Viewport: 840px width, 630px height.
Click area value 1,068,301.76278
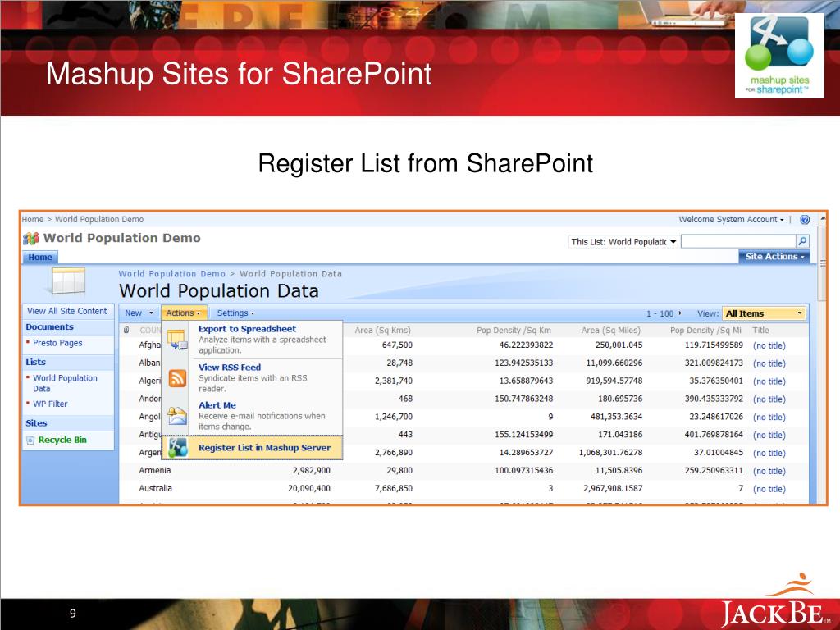(610, 452)
